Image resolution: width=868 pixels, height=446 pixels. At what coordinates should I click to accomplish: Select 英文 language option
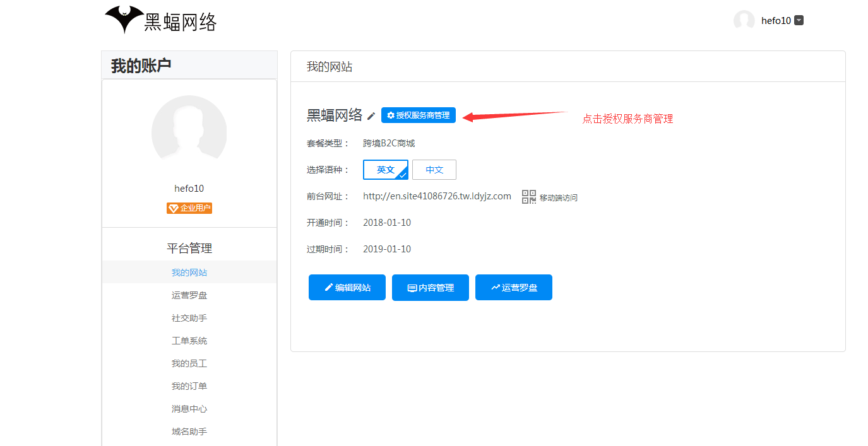(x=386, y=170)
